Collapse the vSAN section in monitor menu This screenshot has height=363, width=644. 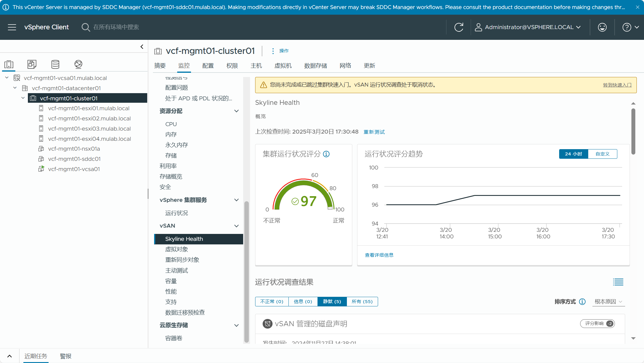(236, 226)
